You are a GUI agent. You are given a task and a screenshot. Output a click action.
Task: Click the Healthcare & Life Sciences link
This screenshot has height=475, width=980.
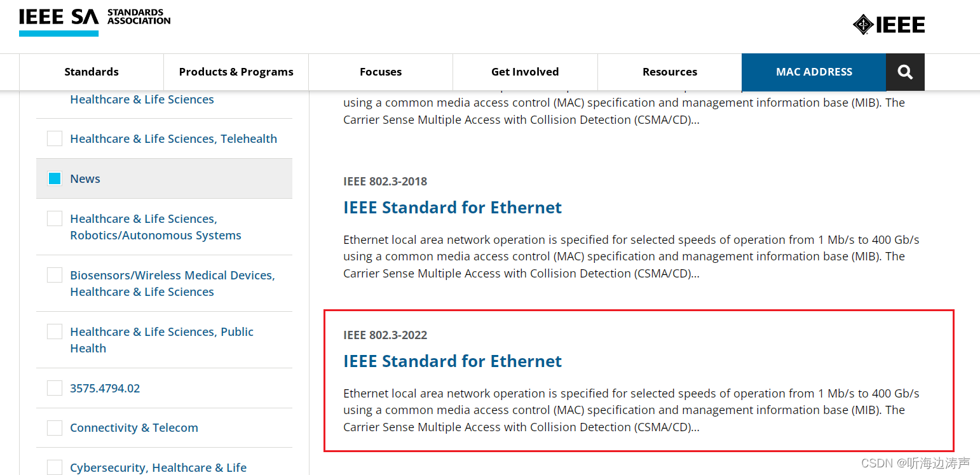tap(141, 99)
